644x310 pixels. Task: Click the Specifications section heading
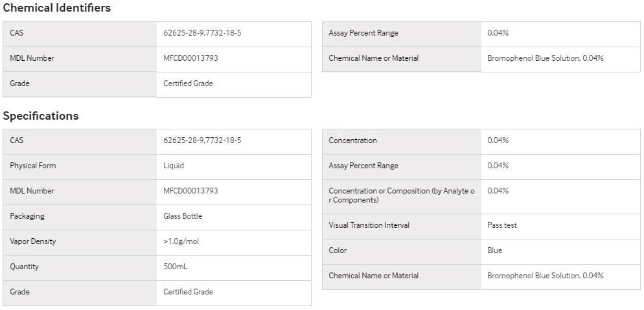tap(41, 116)
